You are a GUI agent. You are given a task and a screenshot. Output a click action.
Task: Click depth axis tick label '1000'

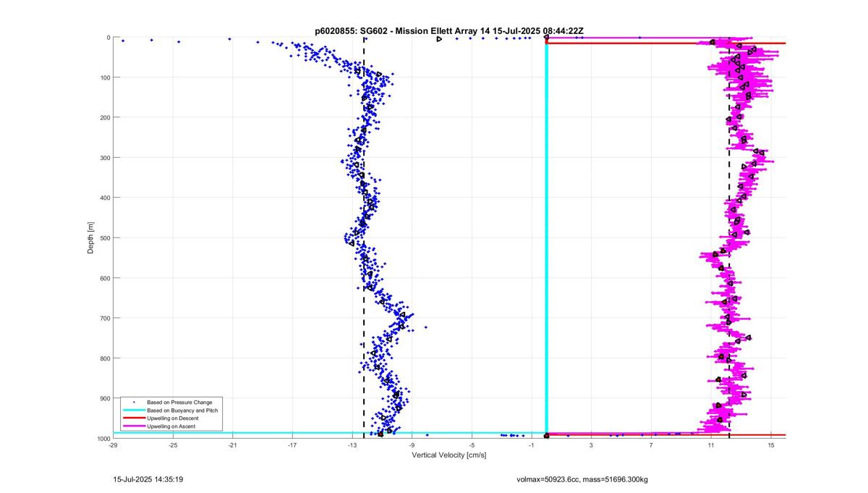pyautogui.click(x=103, y=439)
